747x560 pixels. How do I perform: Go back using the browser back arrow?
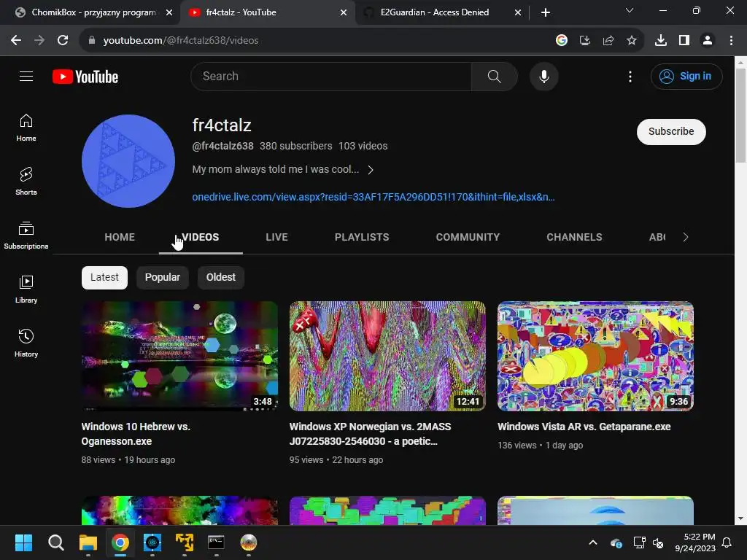16,41
